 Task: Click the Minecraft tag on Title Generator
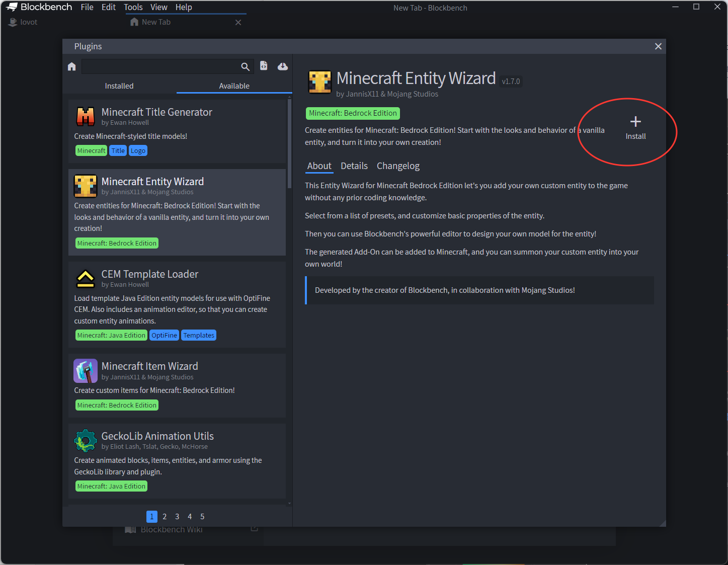91,150
